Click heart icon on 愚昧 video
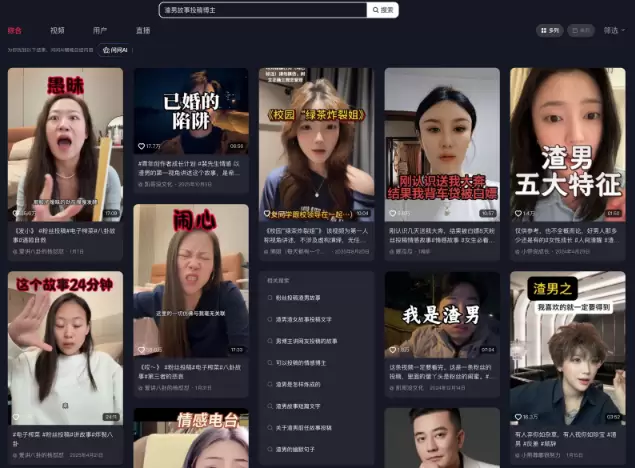This screenshot has width=635, height=468. pos(16,213)
